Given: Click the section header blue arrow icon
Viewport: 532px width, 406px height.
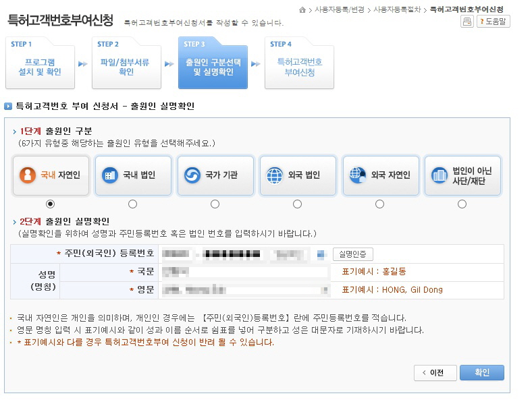Looking at the screenshot, I should pos(8,107).
